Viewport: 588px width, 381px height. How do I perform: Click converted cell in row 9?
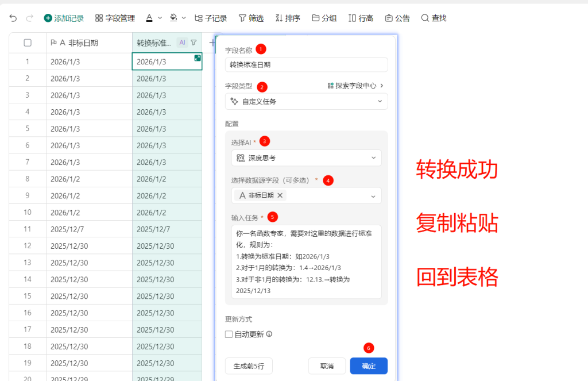[x=167, y=195]
